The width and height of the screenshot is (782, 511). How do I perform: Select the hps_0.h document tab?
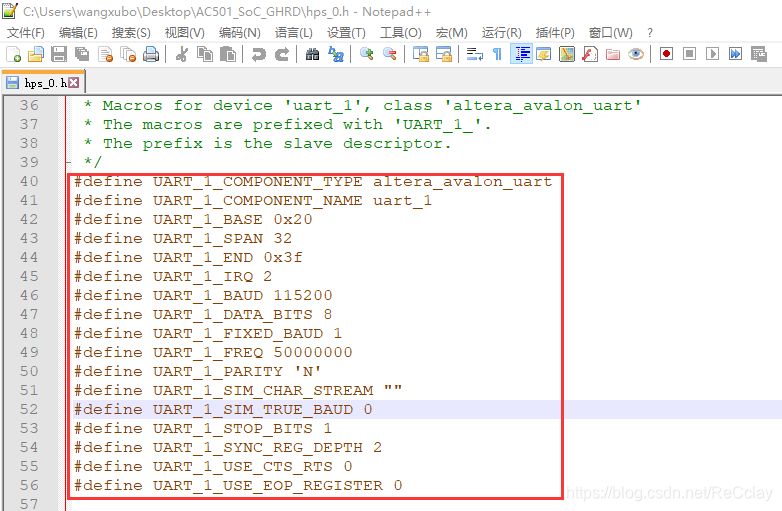tap(43, 82)
